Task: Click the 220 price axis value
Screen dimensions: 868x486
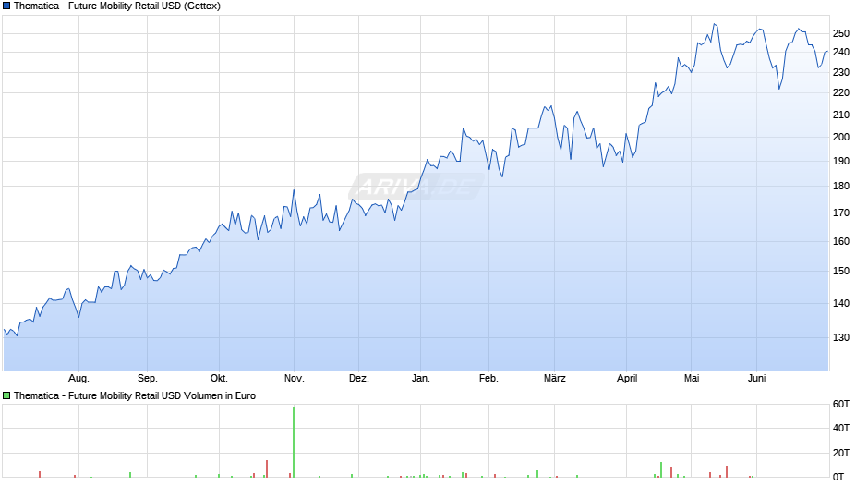Action: [841, 93]
